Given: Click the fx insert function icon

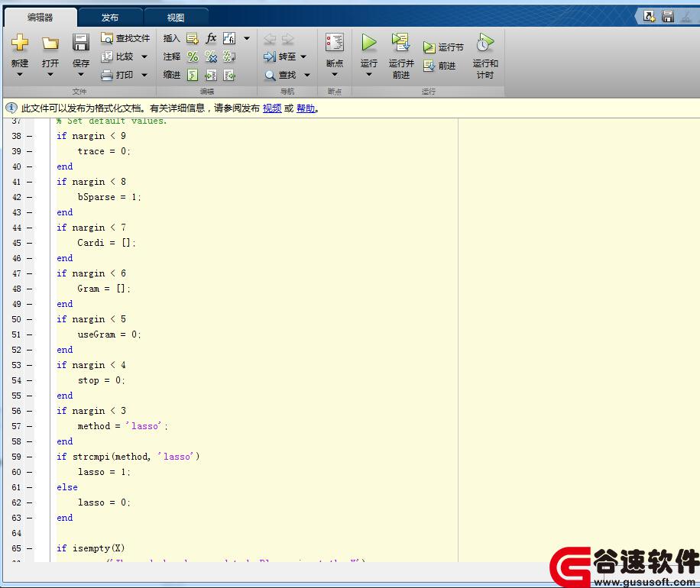Looking at the screenshot, I should [211, 38].
